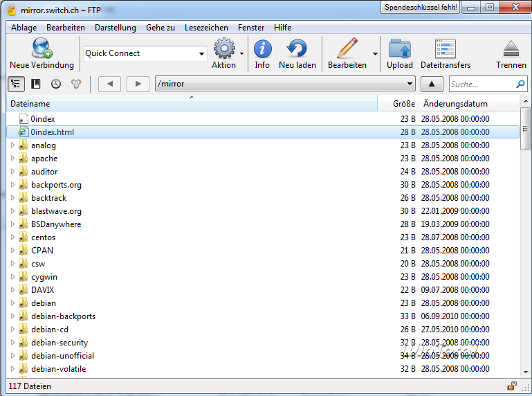Click the debian folder icon

pos(23,303)
